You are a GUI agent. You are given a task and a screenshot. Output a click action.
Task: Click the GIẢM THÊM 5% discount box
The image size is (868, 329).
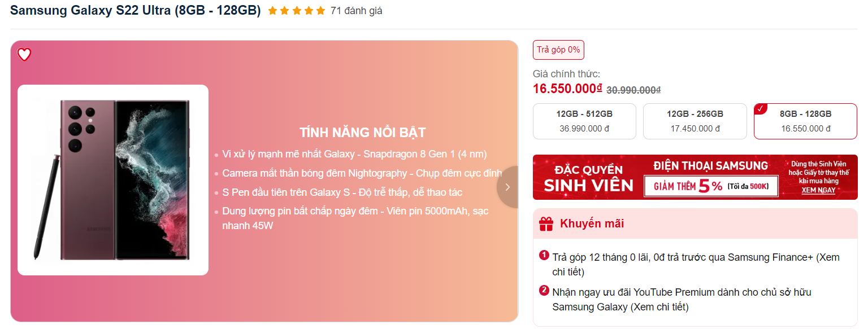coord(711,186)
